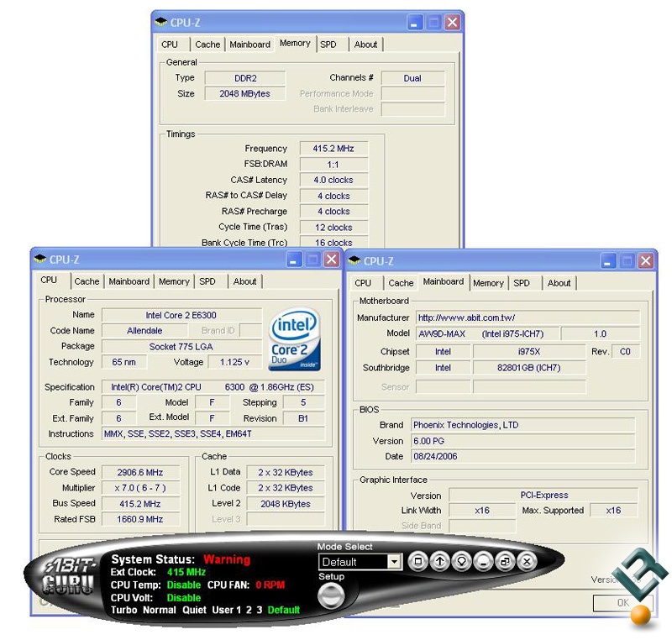The image size is (672, 640).
Task: Open the Cache tab in the memory window
Action: point(207,45)
